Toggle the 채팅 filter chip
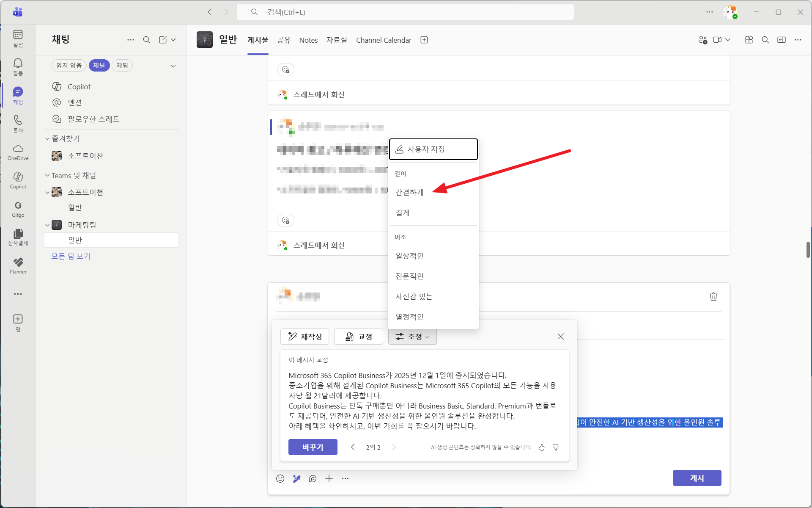 [122, 65]
